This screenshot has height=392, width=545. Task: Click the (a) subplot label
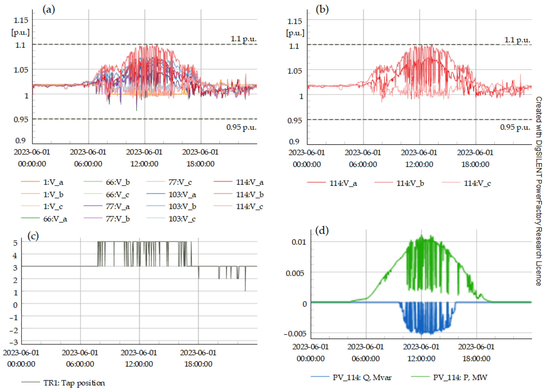[49, 10]
